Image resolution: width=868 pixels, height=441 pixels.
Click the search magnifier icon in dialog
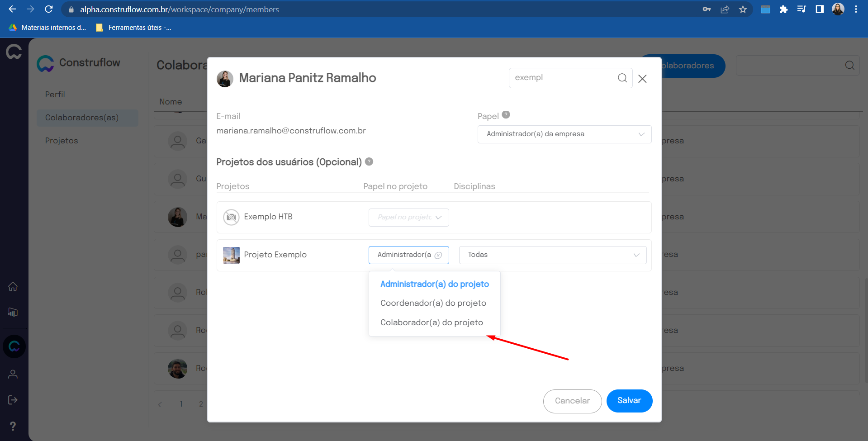coord(622,78)
